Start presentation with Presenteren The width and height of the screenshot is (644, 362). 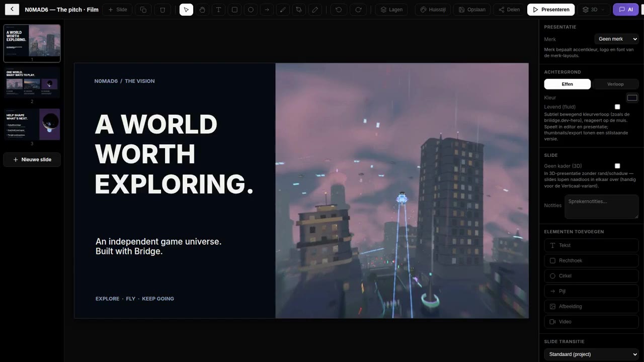click(551, 10)
